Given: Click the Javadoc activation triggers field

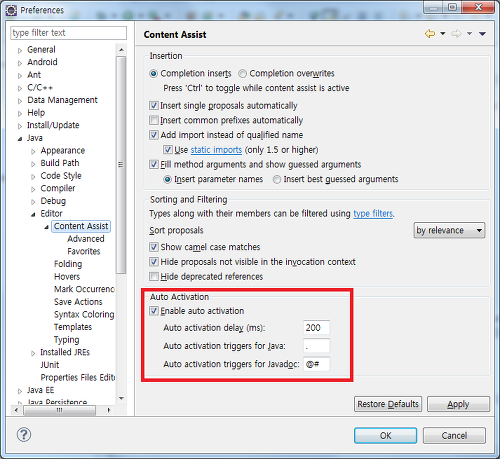Looking at the screenshot, I should click(316, 364).
